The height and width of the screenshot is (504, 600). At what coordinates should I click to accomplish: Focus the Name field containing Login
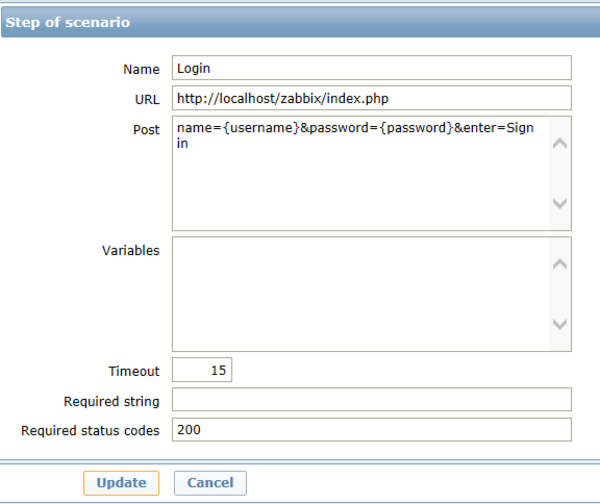[x=371, y=68]
